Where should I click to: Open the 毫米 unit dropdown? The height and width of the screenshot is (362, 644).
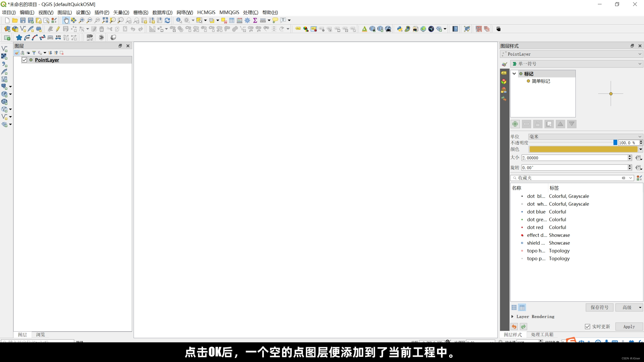(x=586, y=136)
